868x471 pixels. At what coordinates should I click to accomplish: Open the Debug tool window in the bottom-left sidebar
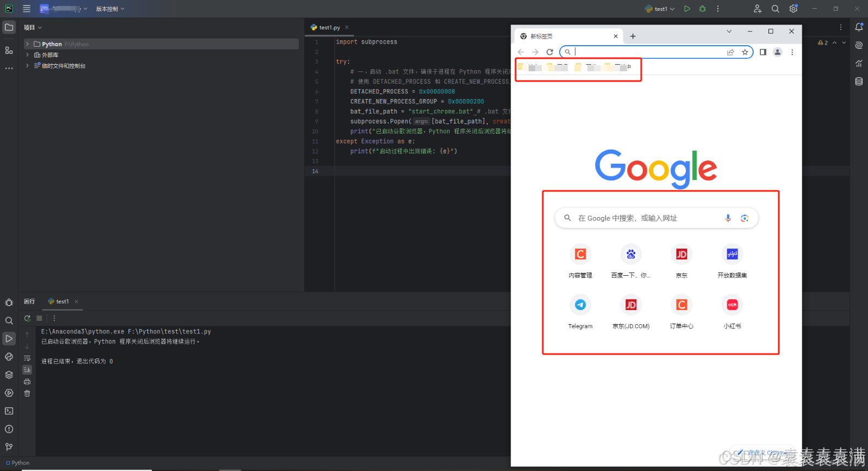click(9, 302)
